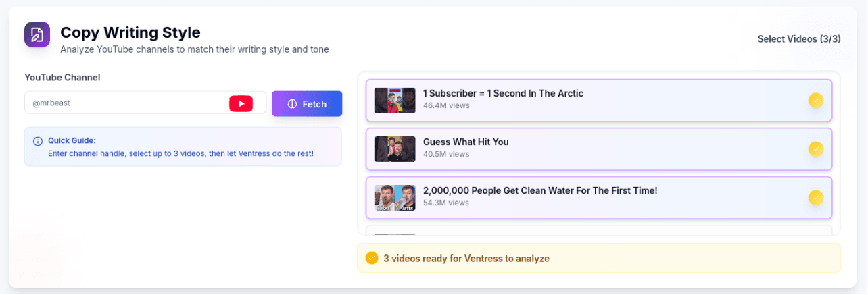Click the 'Guess What Hit You' video title
This screenshot has height=295, width=868.
466,142
